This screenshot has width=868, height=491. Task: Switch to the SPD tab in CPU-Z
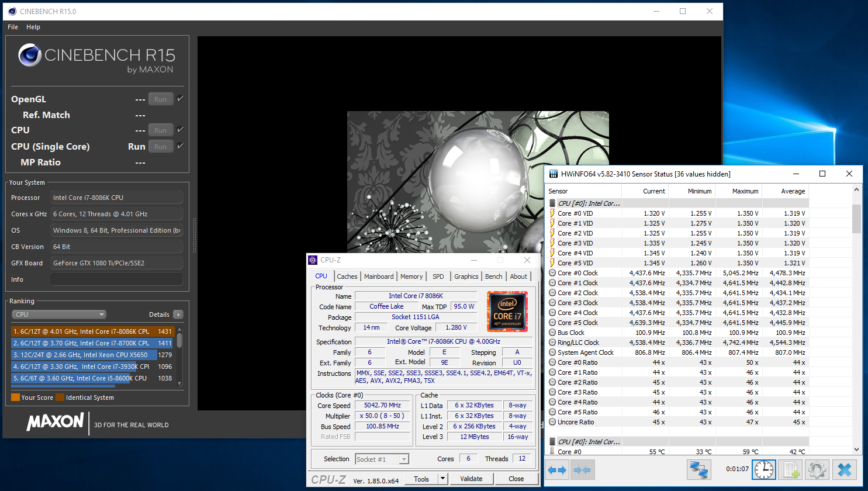point(438,276)
